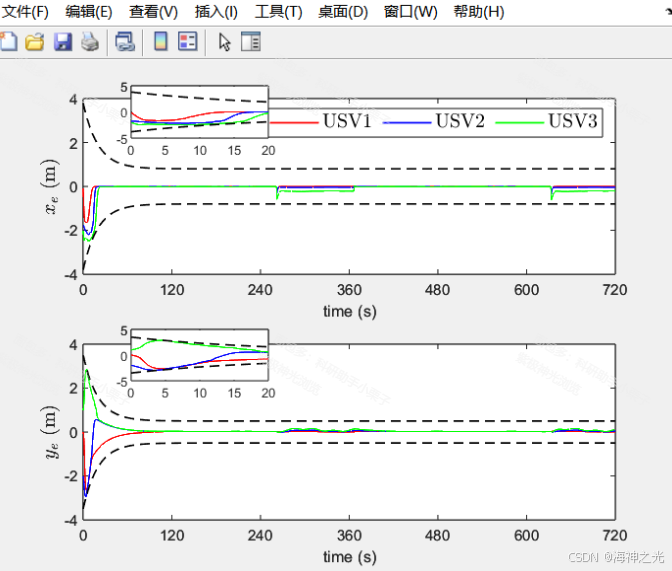Insert colorbar using toolbar icon
Image resolution: width=672 pixels, height=571 pixels.
(161, 42)
